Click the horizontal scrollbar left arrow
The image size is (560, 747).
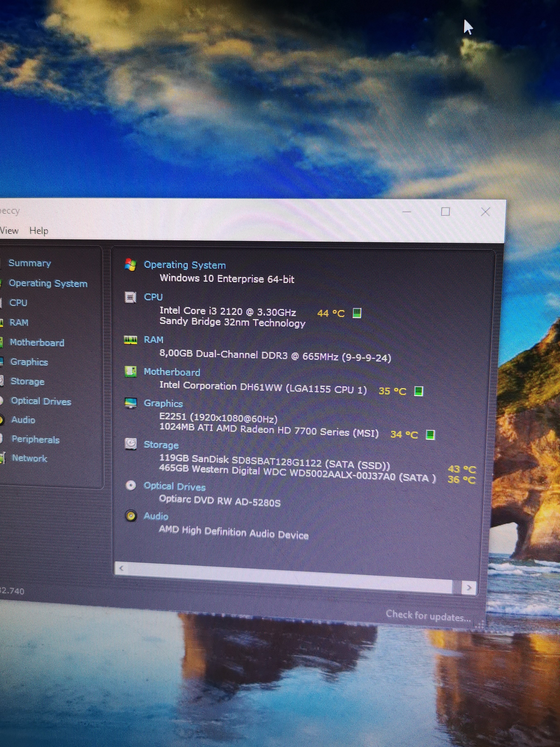coord(122,568)
